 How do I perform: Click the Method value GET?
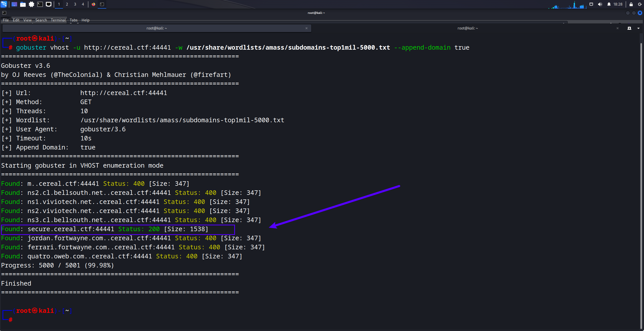86,102
